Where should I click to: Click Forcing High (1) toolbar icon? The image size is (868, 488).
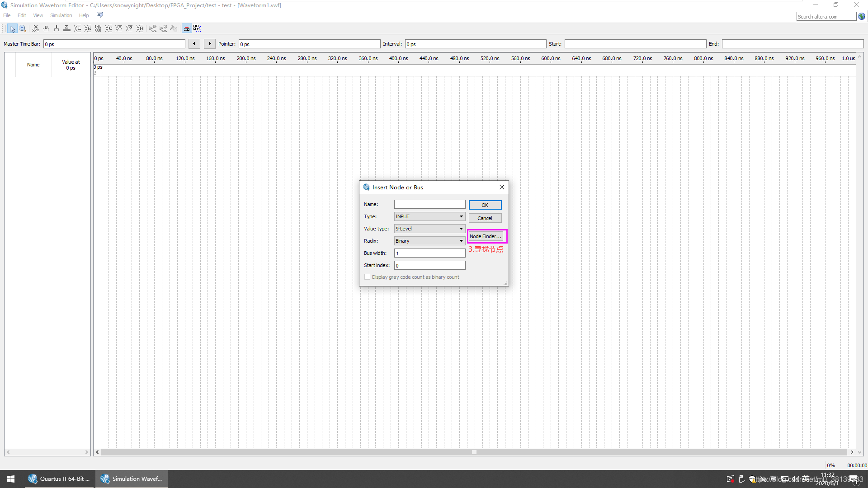(57, 28)
